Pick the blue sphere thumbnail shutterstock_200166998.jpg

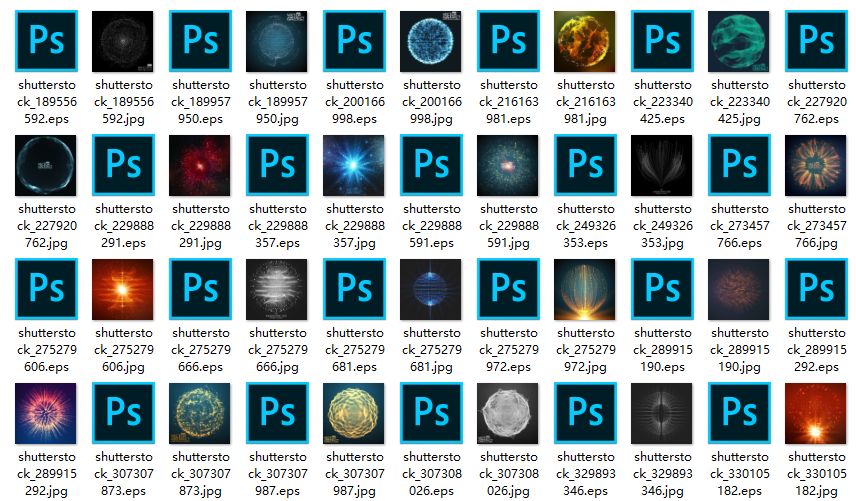pos(431,41)
